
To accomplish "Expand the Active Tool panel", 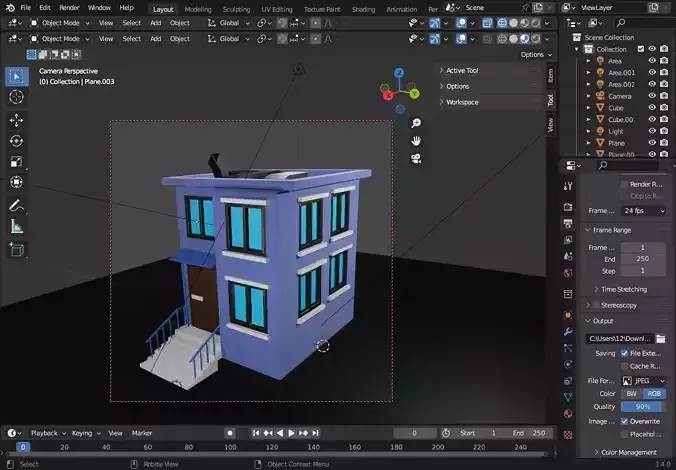I will [462, 70].
